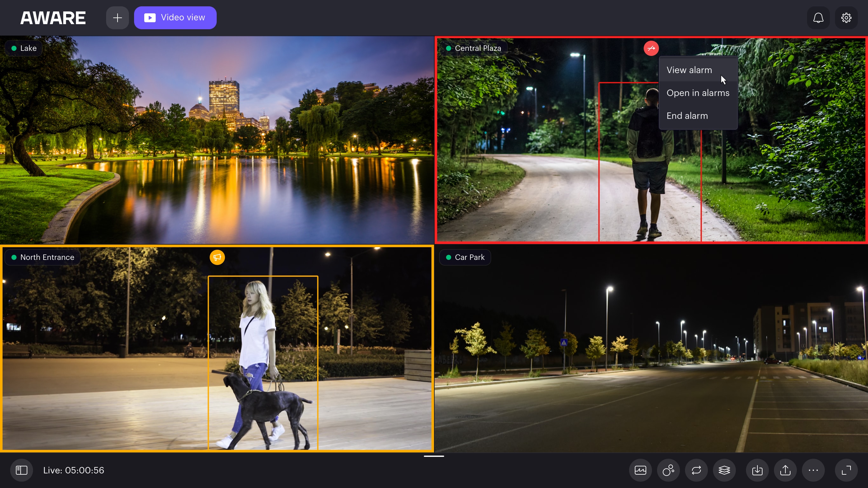Click the connected circles icon in bottom toolbar
868x488 pixels.
tap(668, 470)
